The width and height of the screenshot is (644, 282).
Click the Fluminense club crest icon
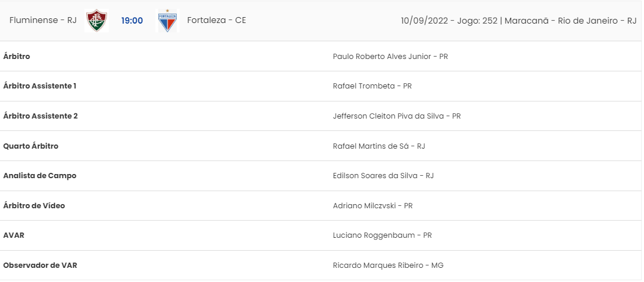(96, 21)
